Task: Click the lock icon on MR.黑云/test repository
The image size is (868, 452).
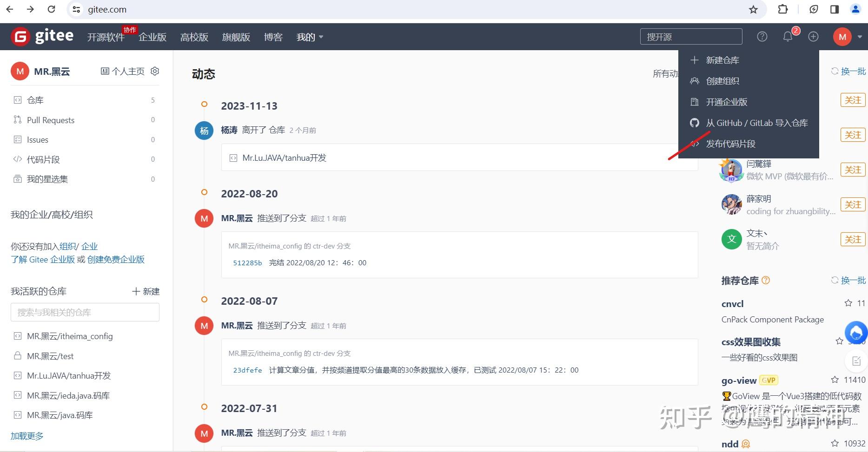Action: [17, 356]
